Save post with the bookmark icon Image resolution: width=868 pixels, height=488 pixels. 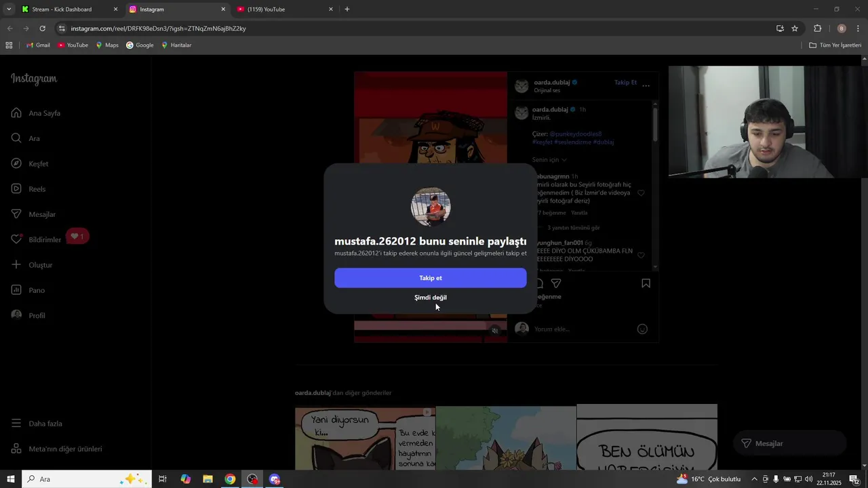(x=646, y=283)
